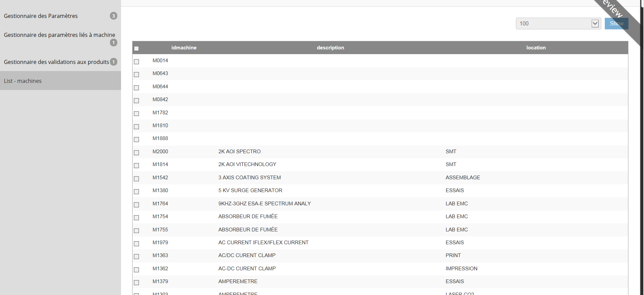Check the box for machine M2000
The width and height of the screenshot is (644, 295).
point(137,153)
